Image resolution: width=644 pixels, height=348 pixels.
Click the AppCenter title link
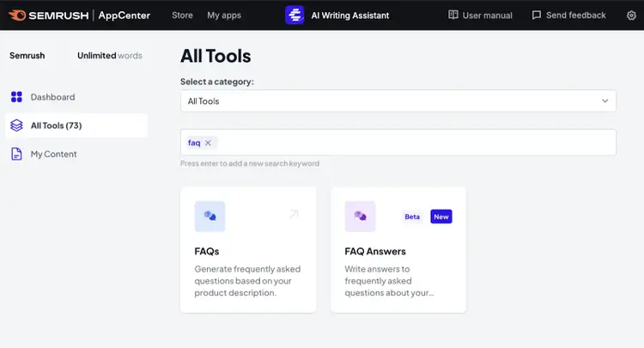[124, 15]
